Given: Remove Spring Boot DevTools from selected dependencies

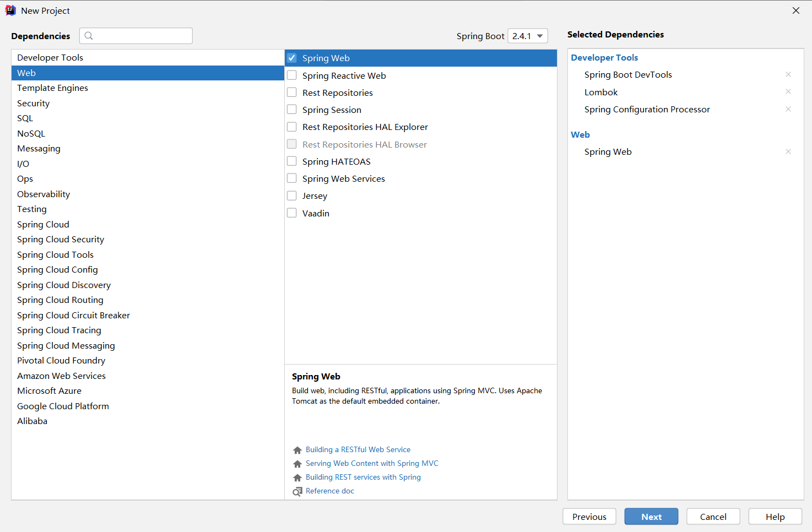Looking at the screenshot, I should 788,74.
